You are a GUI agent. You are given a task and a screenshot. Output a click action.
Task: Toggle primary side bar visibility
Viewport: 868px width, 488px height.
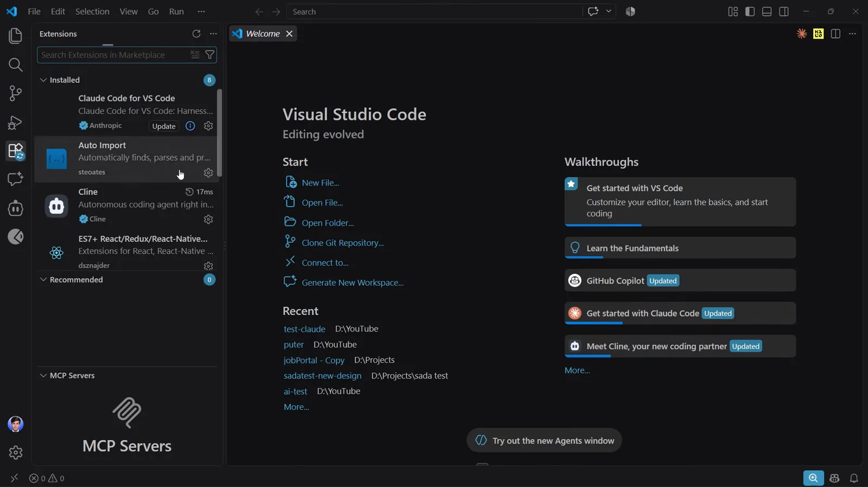tap(750, 11)
